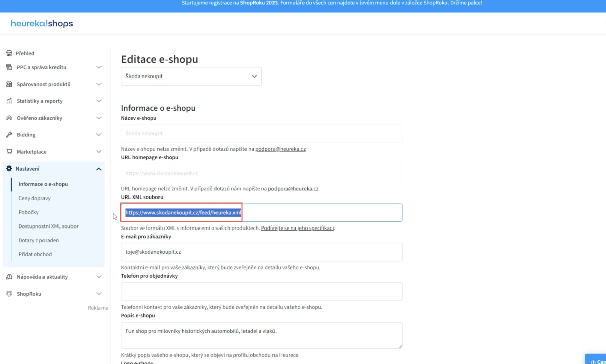Screen dimensions: 606x364
Task: Select Informace o e-shopu submenu item
Action: tap(43, 184)
